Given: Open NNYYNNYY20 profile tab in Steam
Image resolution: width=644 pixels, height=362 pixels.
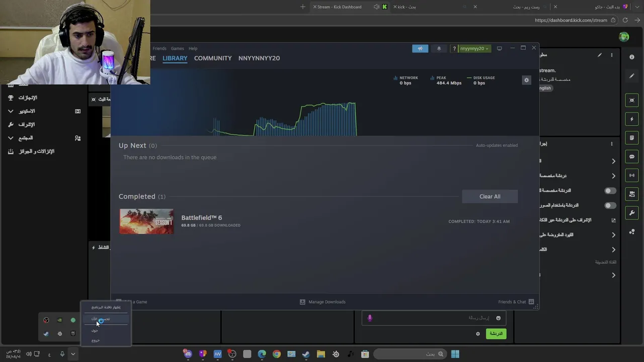Looking at the screenshot, I should click(259, 58).
